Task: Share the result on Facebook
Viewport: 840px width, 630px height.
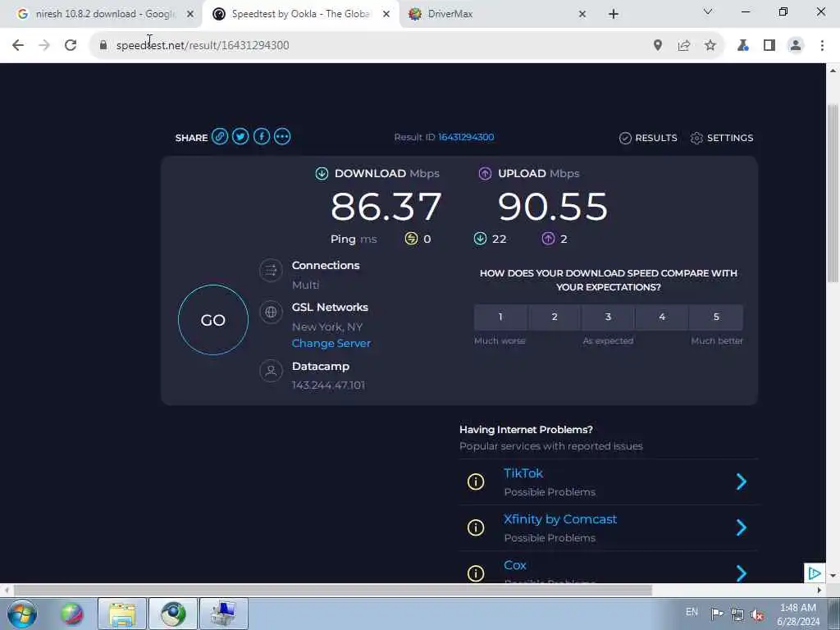Action: 262,137
